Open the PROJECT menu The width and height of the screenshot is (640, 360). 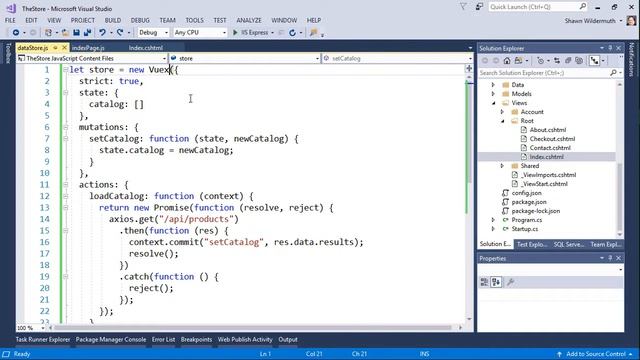tap(82, 20)
